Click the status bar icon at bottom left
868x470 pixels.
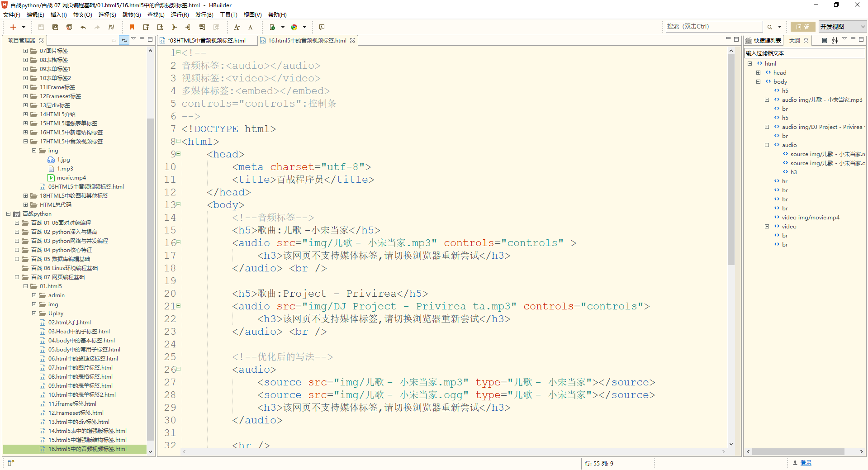pos(11,463)
